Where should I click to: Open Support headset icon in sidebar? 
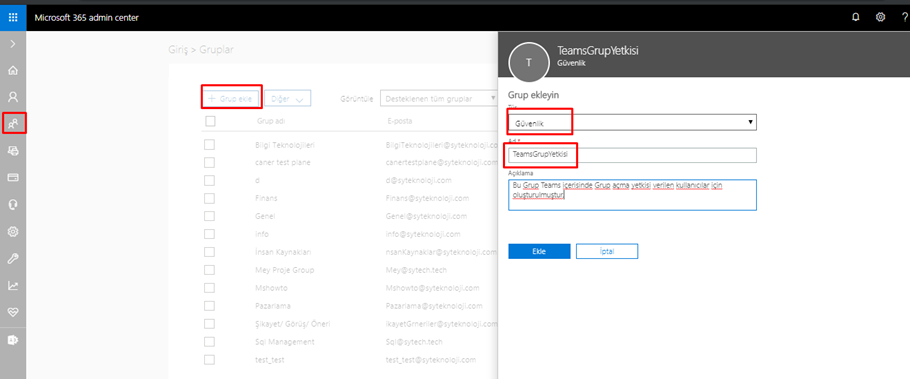(13, 204)
